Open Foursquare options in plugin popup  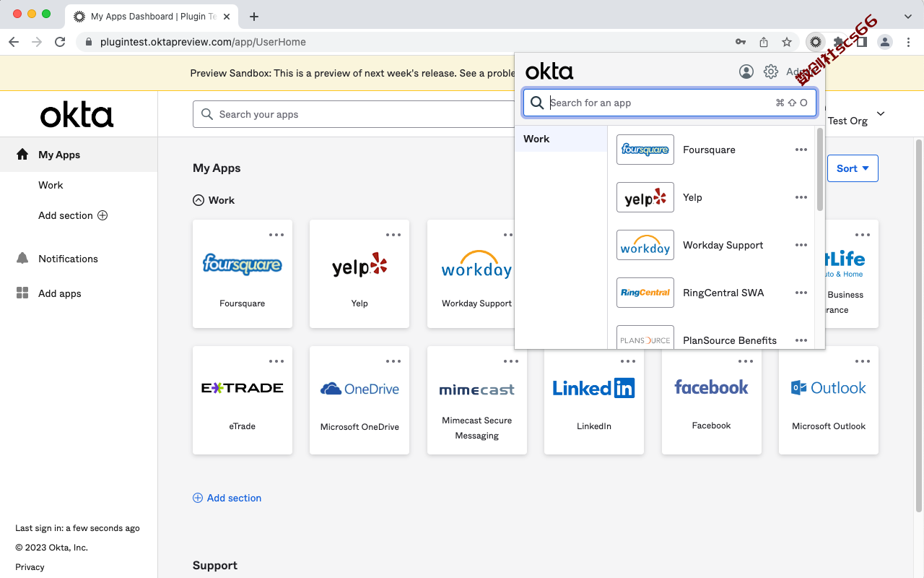pyautogui.click(x=801, y=150)
